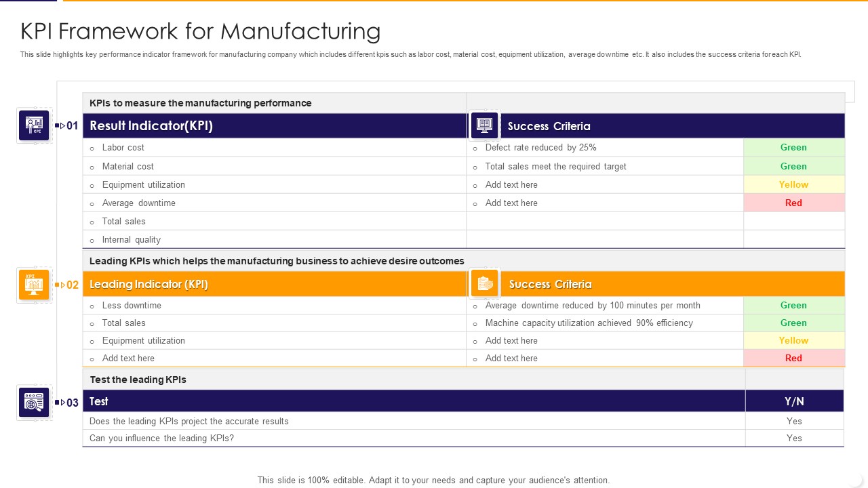The width and height of the screenshot is (868, 488).
Task: Click the Red status cell in the Leading Indicator table
Action: pos(794,358)
